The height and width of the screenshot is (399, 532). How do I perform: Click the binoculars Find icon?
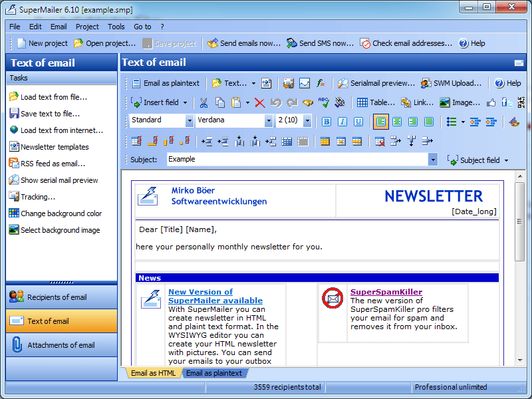(x=308, y=102)
